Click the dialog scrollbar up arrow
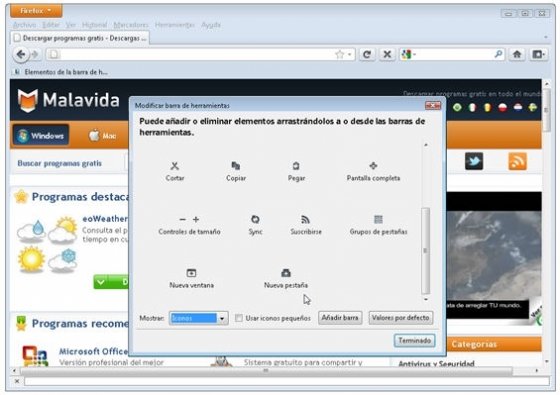 point(425,145)
